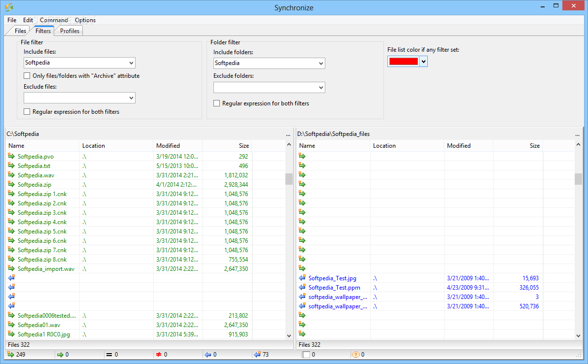Click the blue copy-left arrow status icon showing 0
Viewport: 588px width, 364px height.
click(208, 355)
